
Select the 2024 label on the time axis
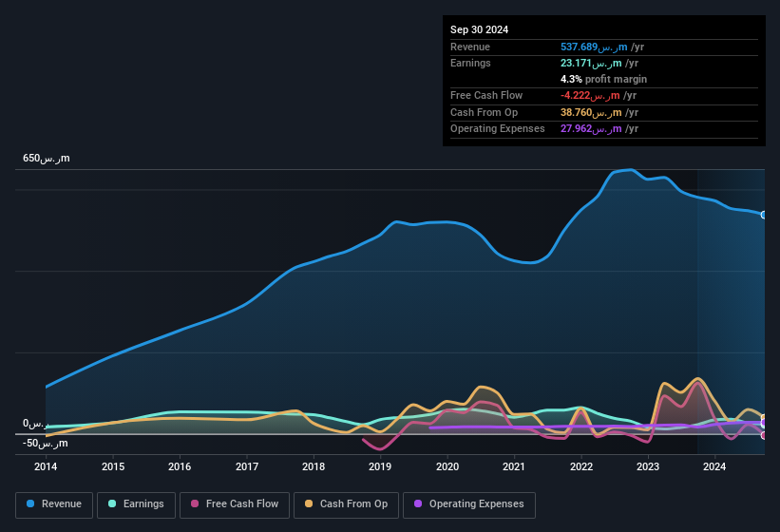714,466
